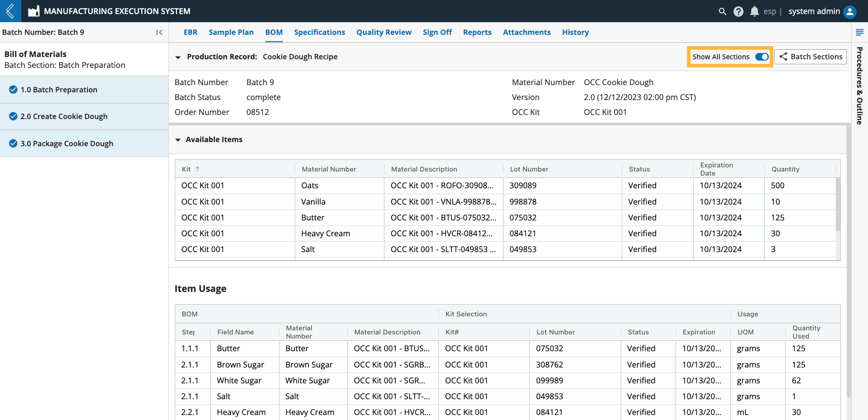Click the Quantity Used column header
868x420 pixels.
coord(806,332)
